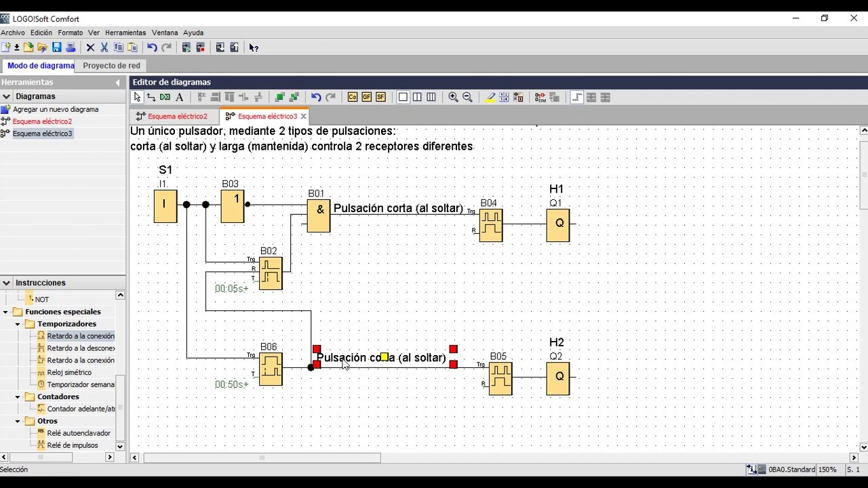Zoom in with magnifier plus icon

tap(453, 98)
